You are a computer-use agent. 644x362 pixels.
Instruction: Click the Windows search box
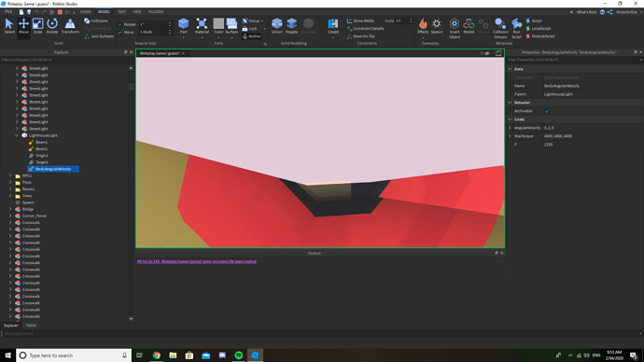click(x=74, y=355)
